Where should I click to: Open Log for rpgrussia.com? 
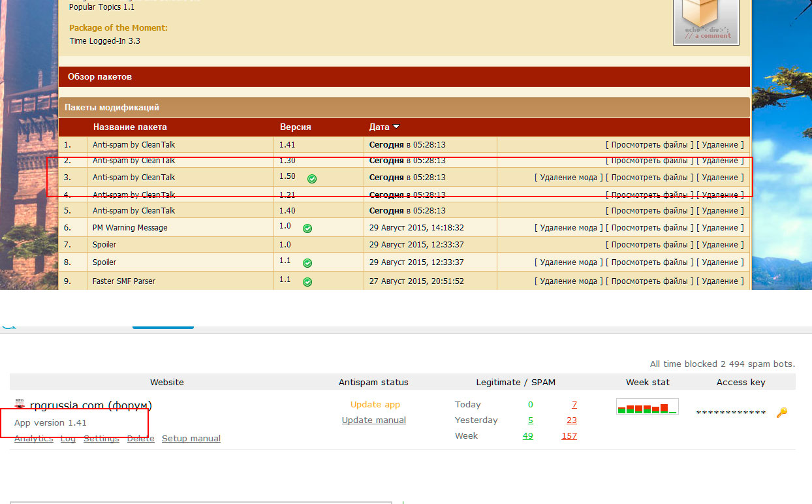tap(68, 438)
